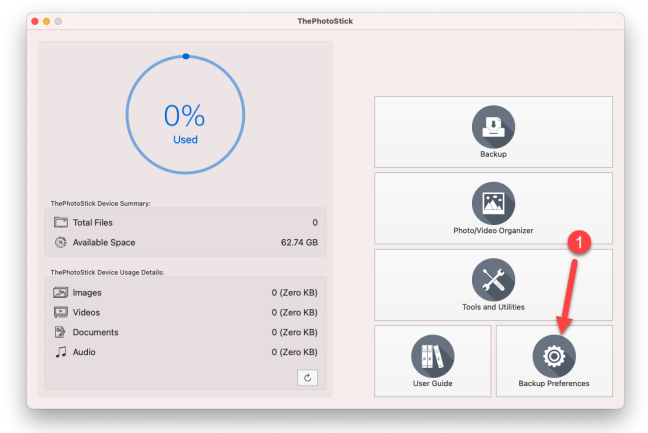Click ThePhotoStick window title
The image size is (648, 433).
coord(325,21)
